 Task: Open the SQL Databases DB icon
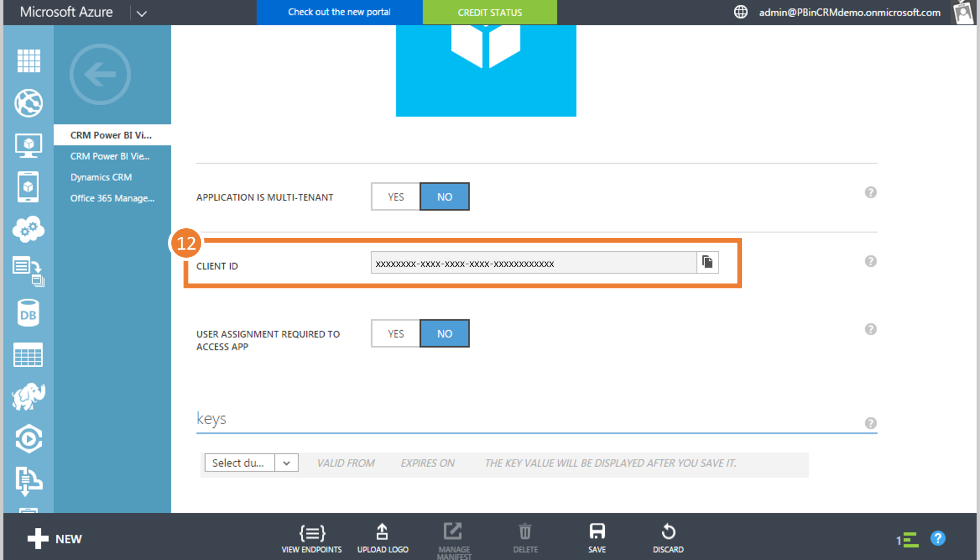(28, 314)
